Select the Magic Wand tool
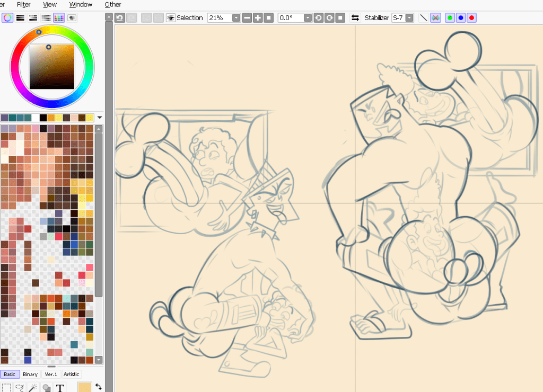Screen dimensions: 543x392 coord(33,388)
